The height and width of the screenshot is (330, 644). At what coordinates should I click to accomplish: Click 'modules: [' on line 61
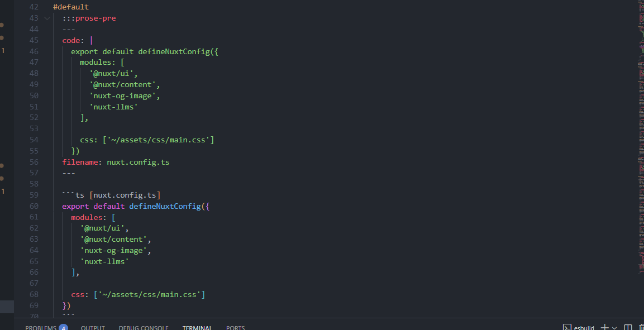(x=93, y=217)
